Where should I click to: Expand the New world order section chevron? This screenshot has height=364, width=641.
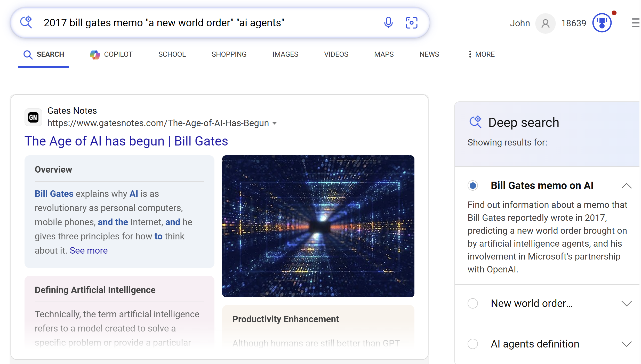pyautogui.click(x=627, y=304)
